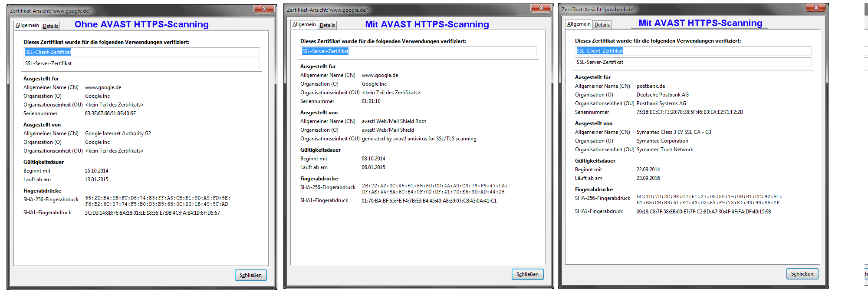Click expiry date 06.01.2015

(373, 167)
